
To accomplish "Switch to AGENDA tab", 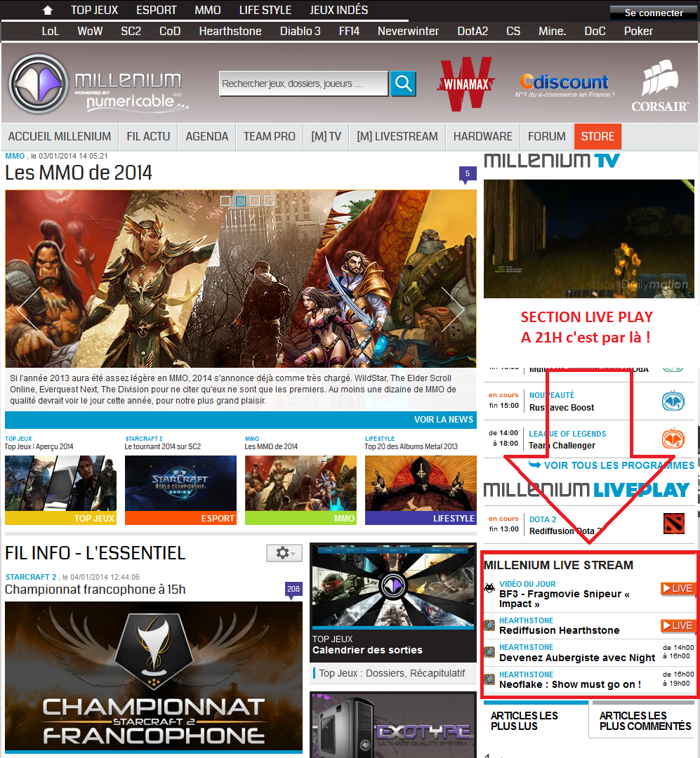I will [x=207, y=136].
